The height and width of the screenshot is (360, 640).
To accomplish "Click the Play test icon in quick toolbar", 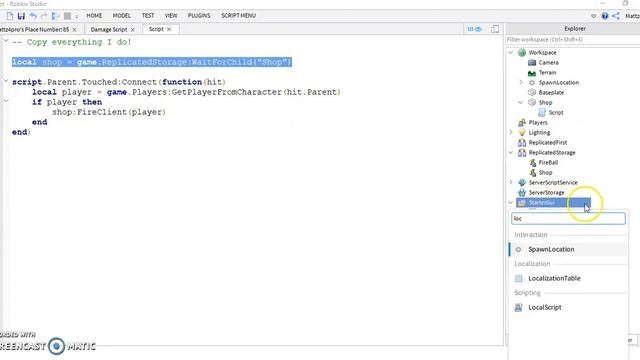I will pos(56,16).
